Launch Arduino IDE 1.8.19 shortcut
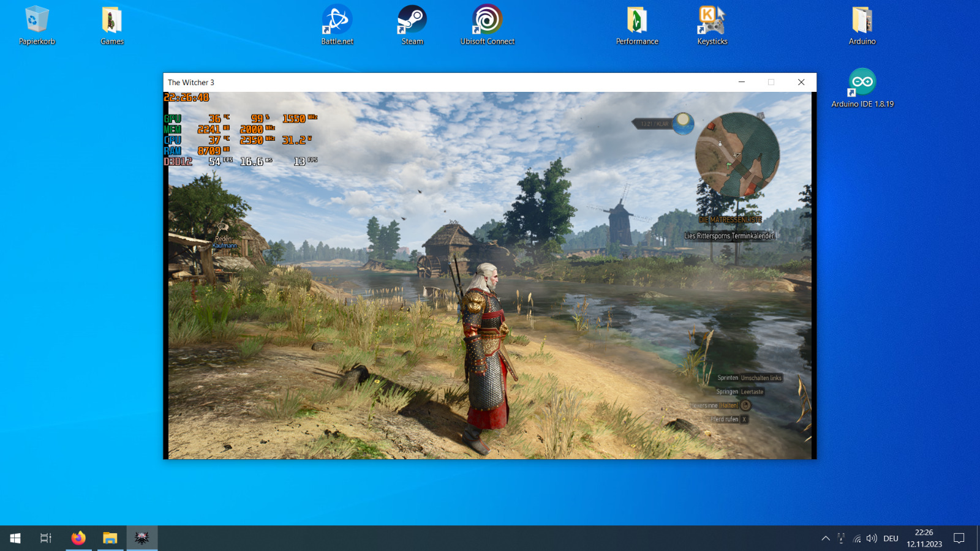 [x=862, y=88]
